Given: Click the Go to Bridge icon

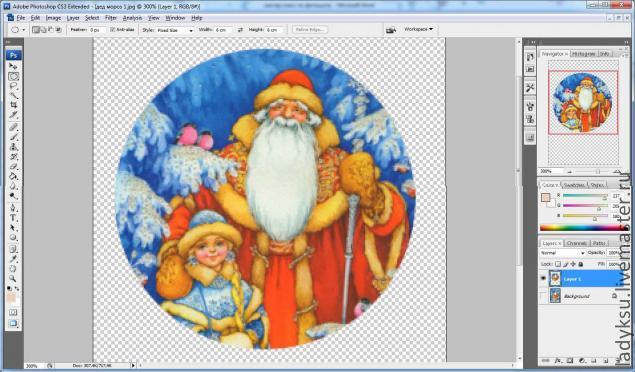Looking at the screenshot, I should [391, 30].
